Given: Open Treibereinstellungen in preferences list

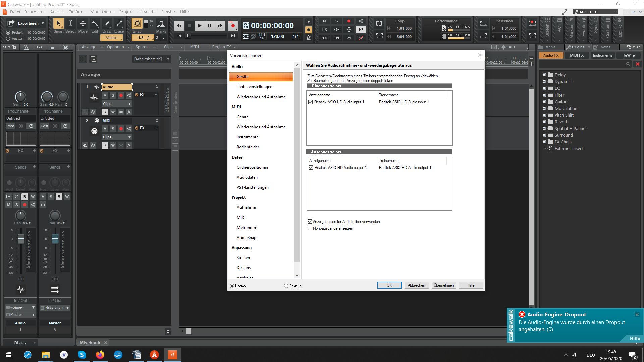Looking at the screenshot, I should click(254, 87).
